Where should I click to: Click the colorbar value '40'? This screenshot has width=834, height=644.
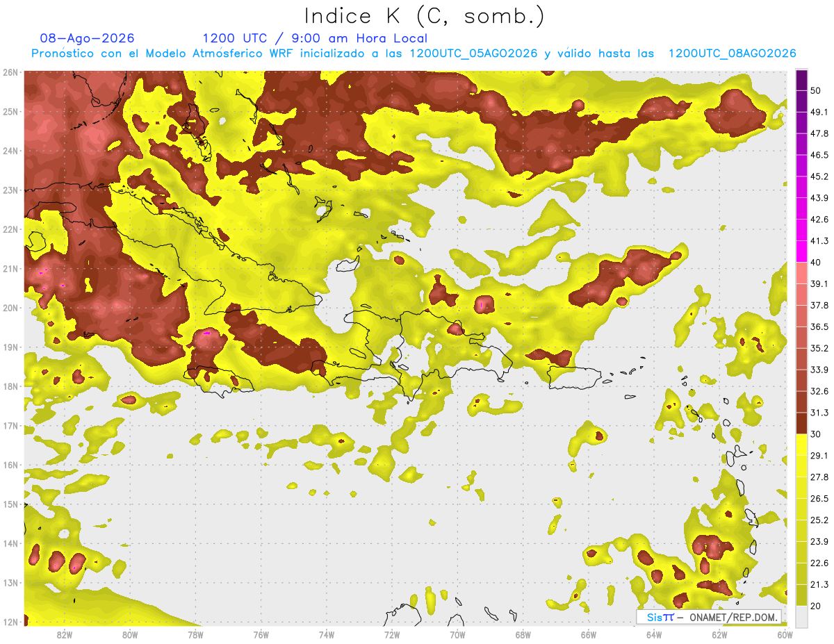(x=816, y=262)
